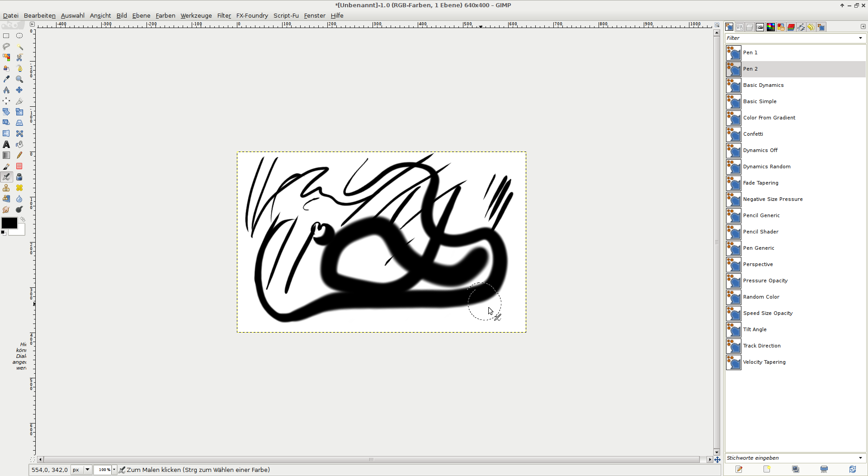The width and height of the screenshot is (868, 476).
Task: Delete the selected dynamics with the shredder icon
Action: (x=824, y=469)
